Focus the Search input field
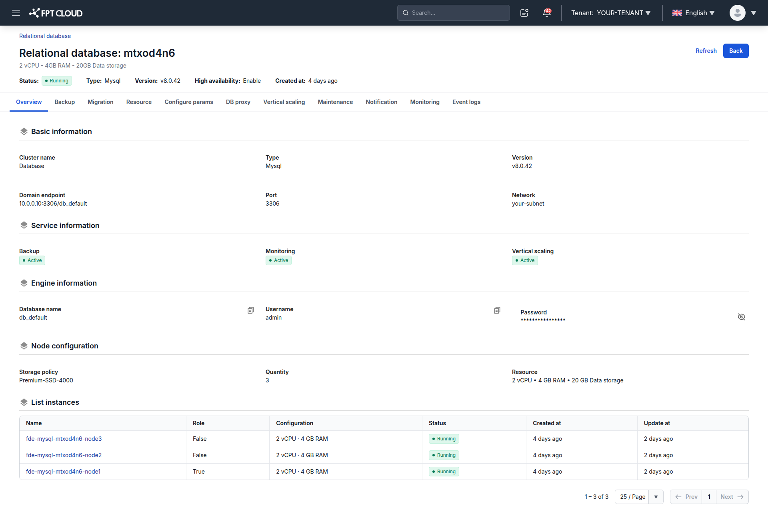The height and width of the screenshot is (532, 768). pyautogui.click(x=454, y=13)
